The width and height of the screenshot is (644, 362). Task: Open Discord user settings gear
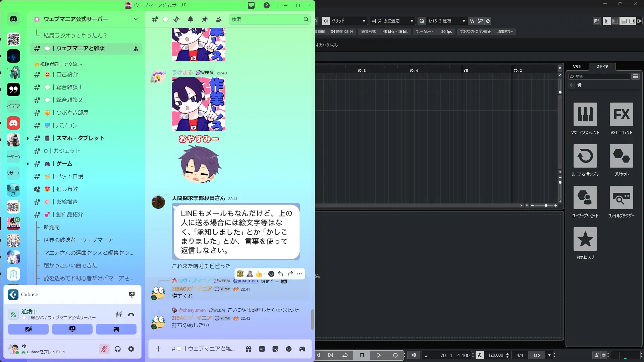131,349
